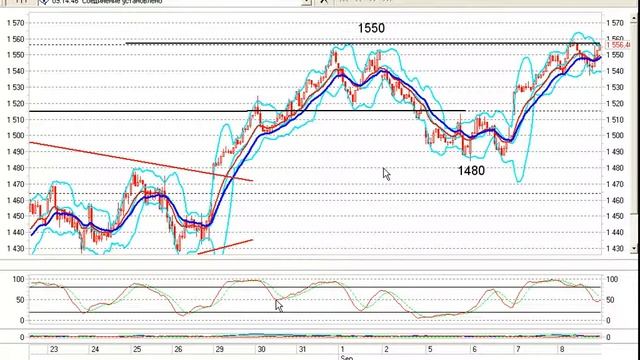
Task: Click the 1 430 label on left price axis
Action: tap(16, 249)
